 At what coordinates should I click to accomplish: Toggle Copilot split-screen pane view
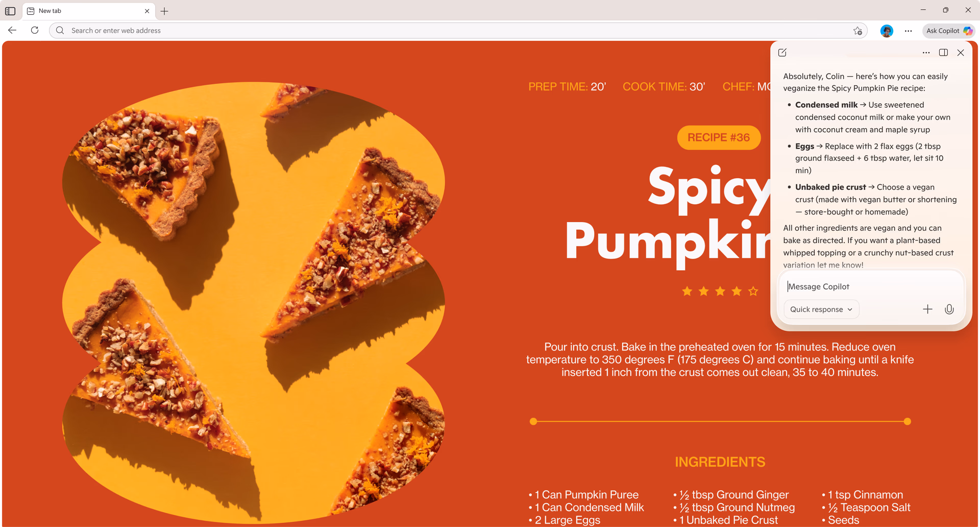(x=943, y=53)
